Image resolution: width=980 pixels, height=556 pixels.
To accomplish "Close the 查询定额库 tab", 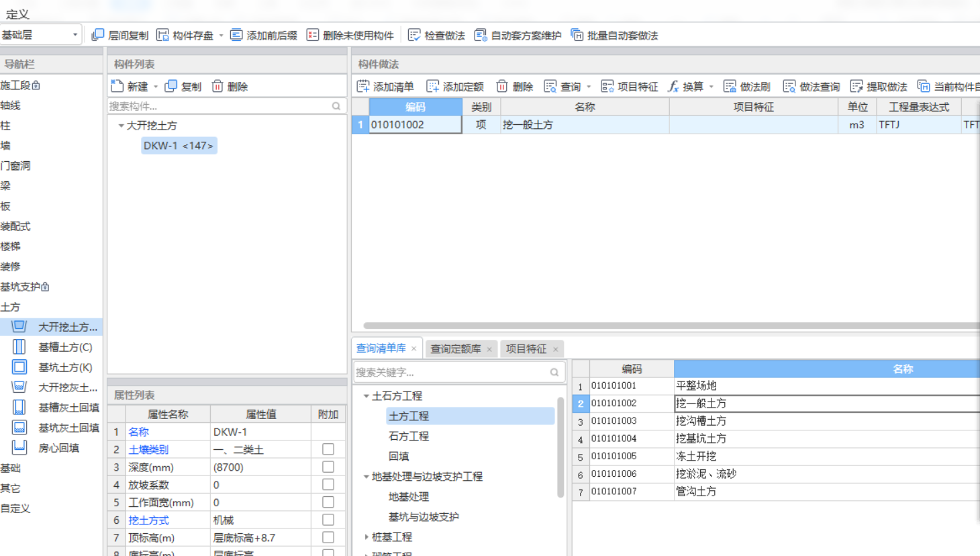I will pos(489,349).
